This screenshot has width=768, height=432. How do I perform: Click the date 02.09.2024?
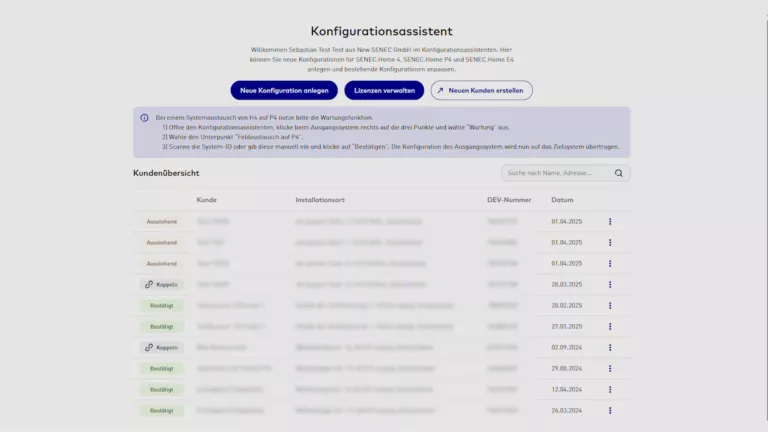tap(567, 347)
